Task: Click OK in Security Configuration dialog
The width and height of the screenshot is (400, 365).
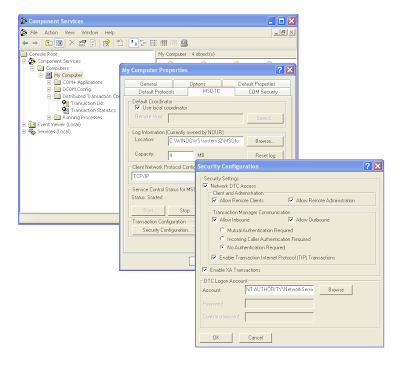Action: (x=216, y=337)
